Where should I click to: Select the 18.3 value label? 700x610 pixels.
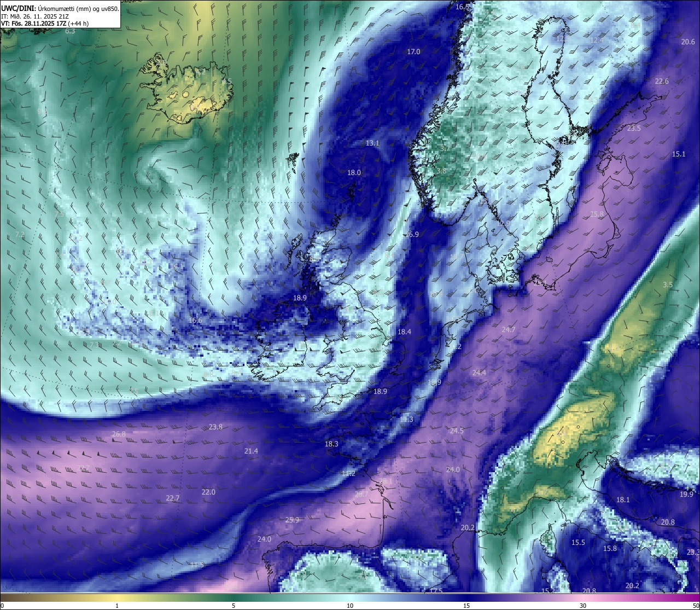[x=331, y=444]
